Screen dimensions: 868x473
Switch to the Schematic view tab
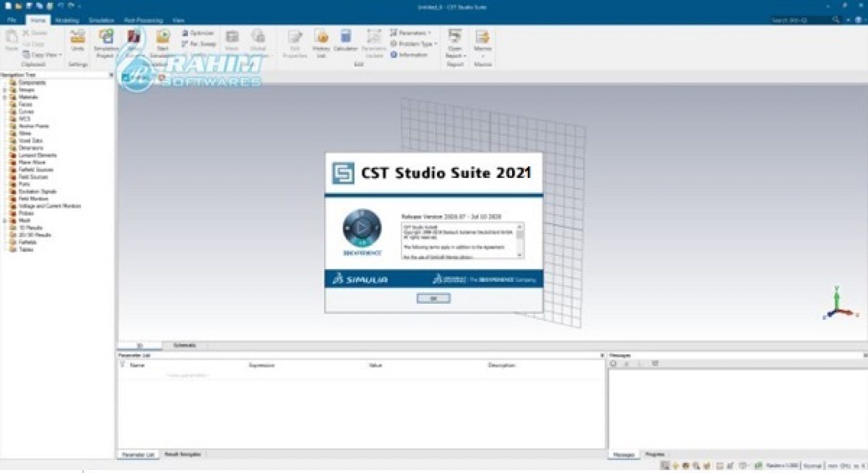(x=185, y=345)
